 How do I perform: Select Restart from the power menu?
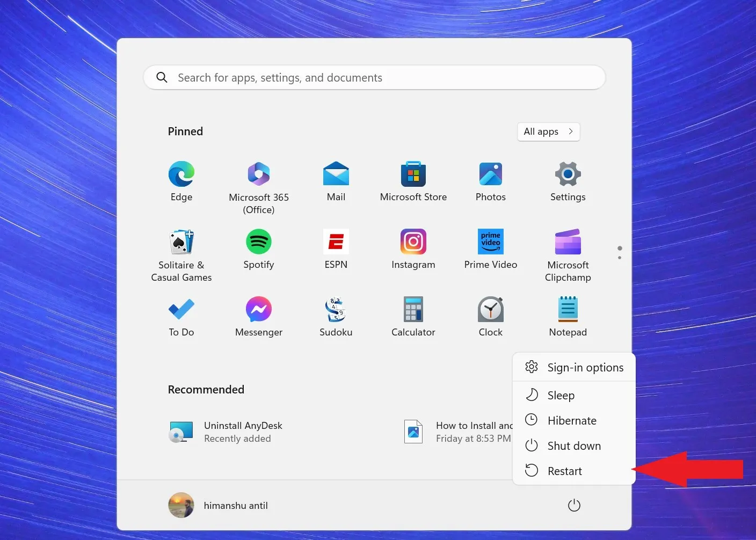pos(565,471)
